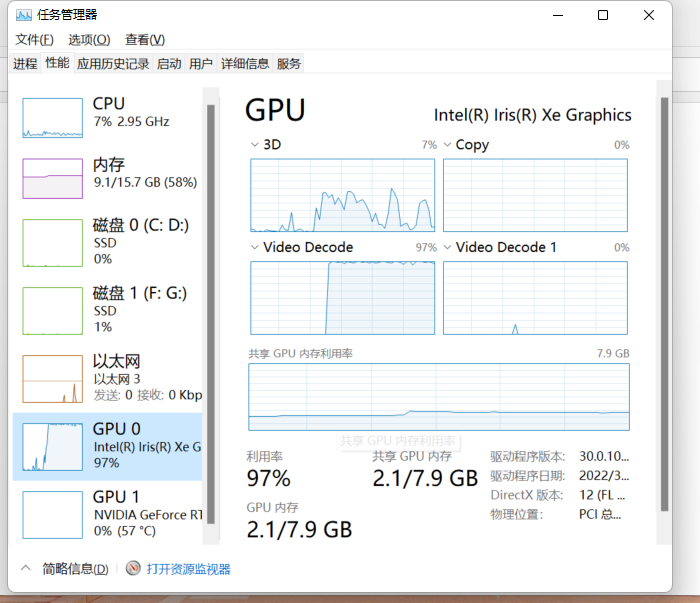Click the 打开资源监视器 link

pyautogui.click(x=188, y=569)
